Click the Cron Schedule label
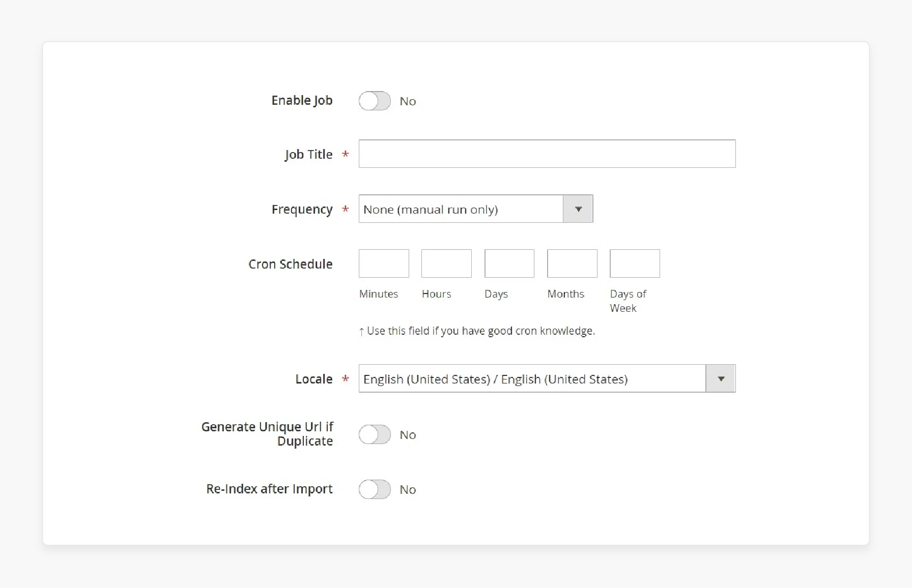Screen dimensions: 912x588 [x=290, y=264]
